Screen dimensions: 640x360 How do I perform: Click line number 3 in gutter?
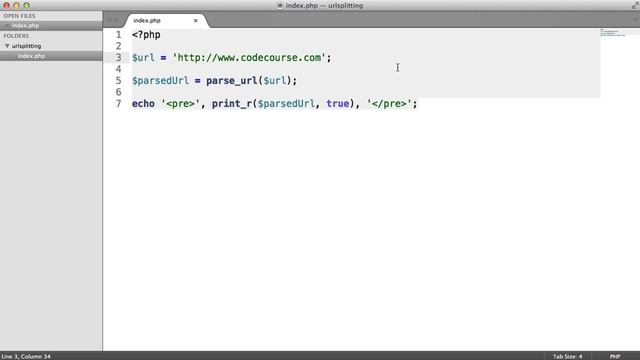pos(118,58)
